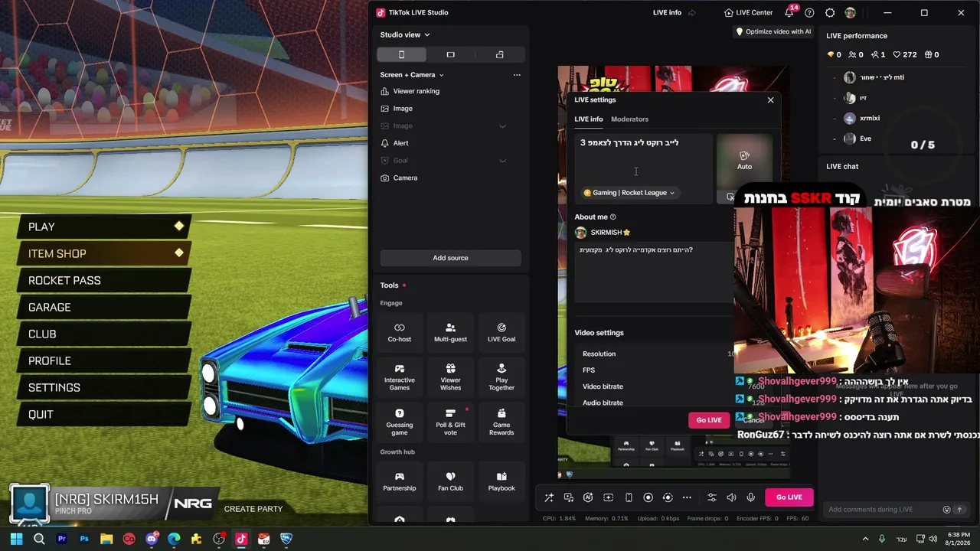This screenshot has height=551, width=980.
Task: Click the share arrow next to LIVE info
Action: pyautogui.click(x=692, y=13)
